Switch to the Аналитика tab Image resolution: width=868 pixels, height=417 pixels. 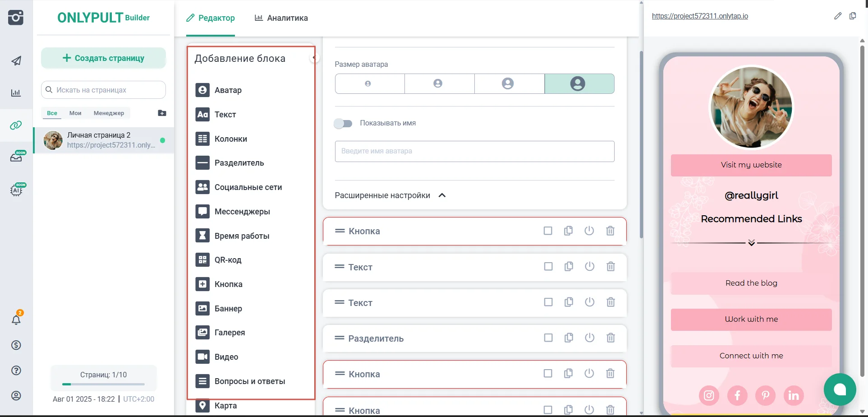point(281,18)
